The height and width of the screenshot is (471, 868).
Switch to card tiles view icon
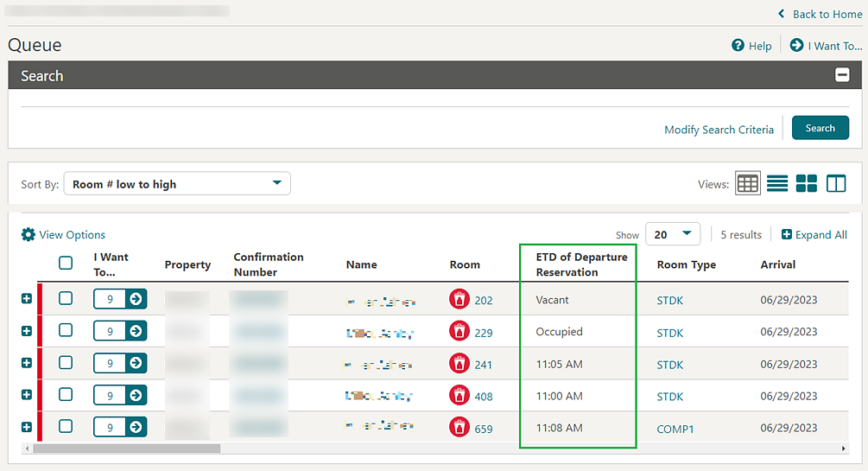(807, 183)
